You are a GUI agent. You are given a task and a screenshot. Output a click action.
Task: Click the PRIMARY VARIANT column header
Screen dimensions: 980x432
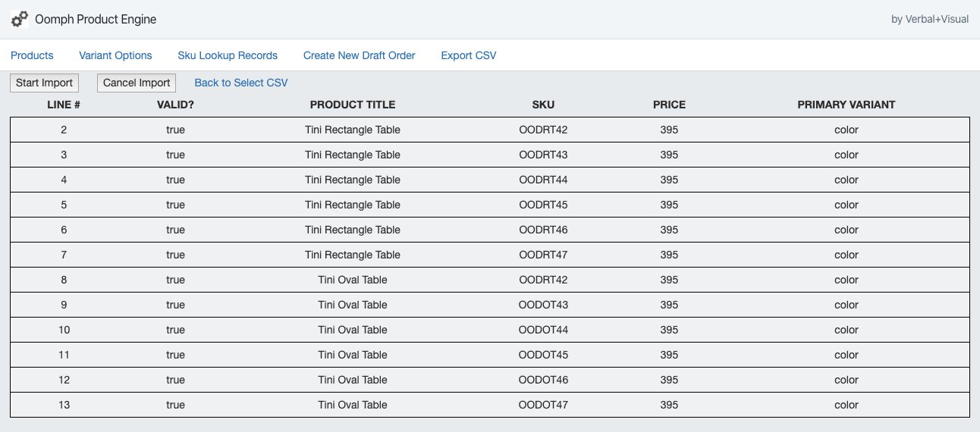click(846, 105)
